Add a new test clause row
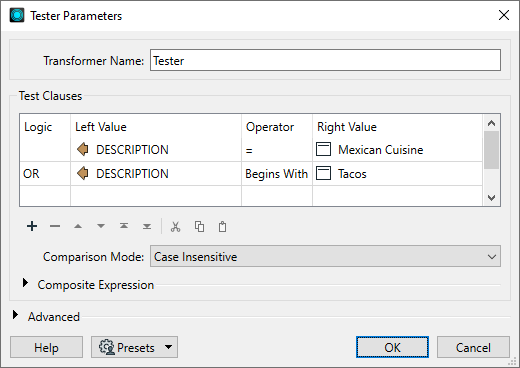The width and height of the screenshot is (520, 368). point(32,226)
